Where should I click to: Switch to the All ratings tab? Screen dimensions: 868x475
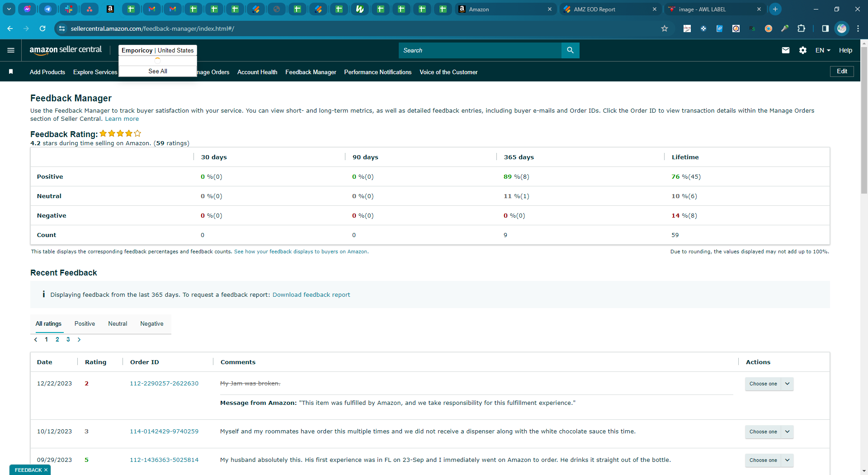tap(48, 323)
